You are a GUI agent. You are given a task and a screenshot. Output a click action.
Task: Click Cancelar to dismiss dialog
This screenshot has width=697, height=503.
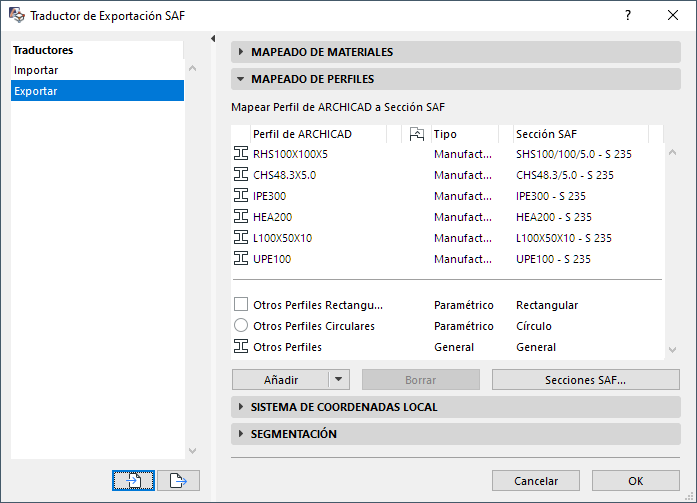click(536, 481)
